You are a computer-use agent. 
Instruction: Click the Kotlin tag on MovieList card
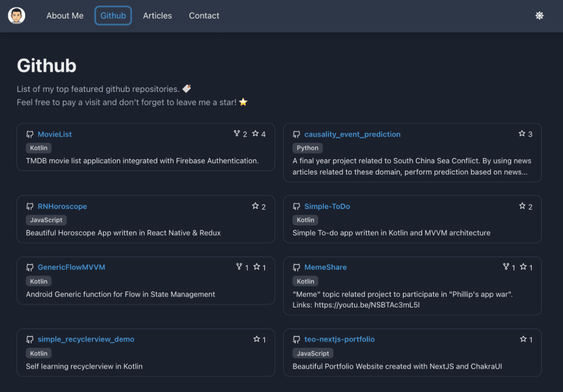[x=39, y=148]
